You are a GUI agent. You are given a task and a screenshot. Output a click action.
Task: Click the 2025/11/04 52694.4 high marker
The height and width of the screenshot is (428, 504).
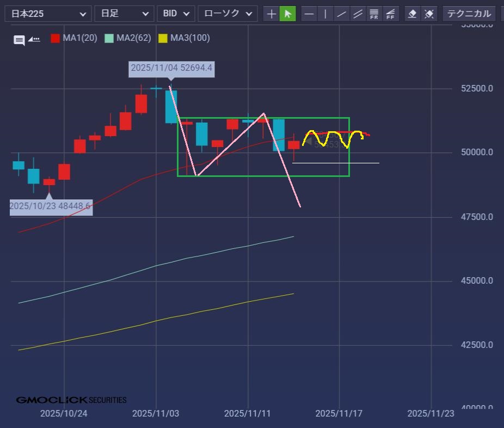point(172,69)
